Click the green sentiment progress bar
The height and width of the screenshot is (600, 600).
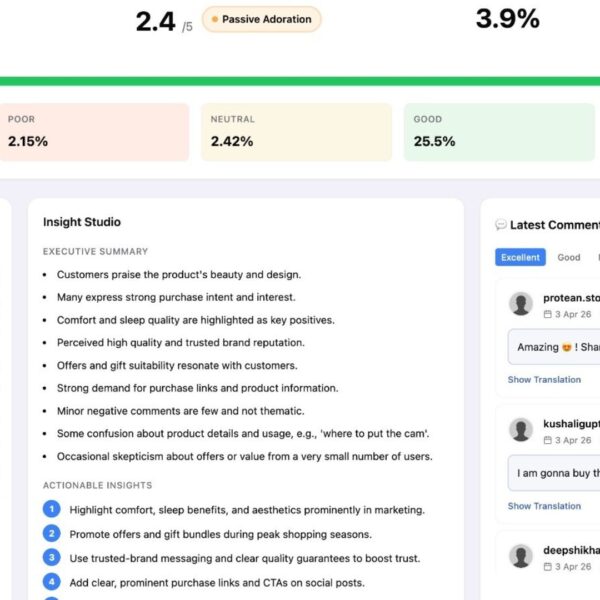point(300,81)
